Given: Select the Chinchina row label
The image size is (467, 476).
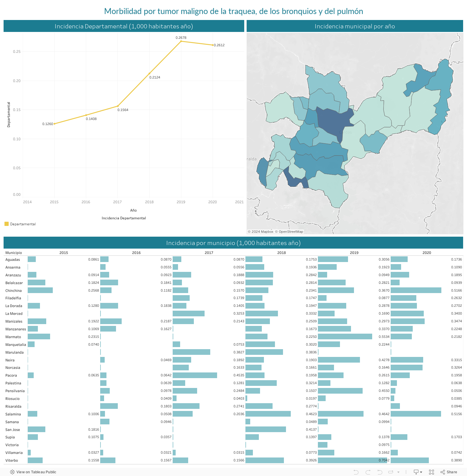Looking at the screenshot, I should point(13,291).
